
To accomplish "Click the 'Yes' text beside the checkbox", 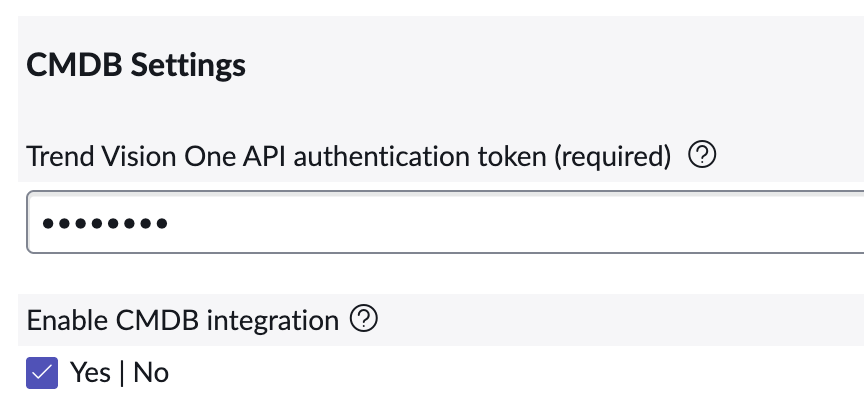I will click(x=90, y=373).
